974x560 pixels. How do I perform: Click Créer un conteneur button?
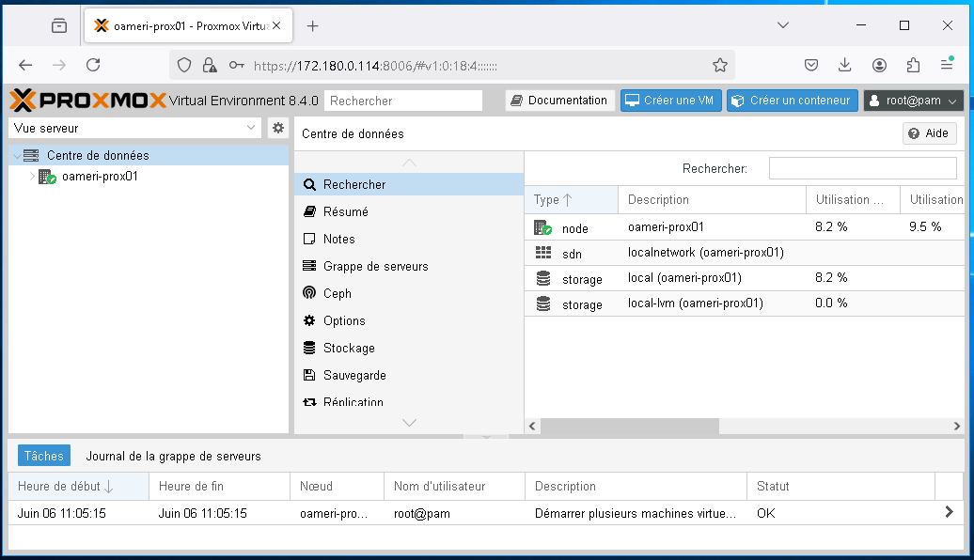tap(792, 101)
